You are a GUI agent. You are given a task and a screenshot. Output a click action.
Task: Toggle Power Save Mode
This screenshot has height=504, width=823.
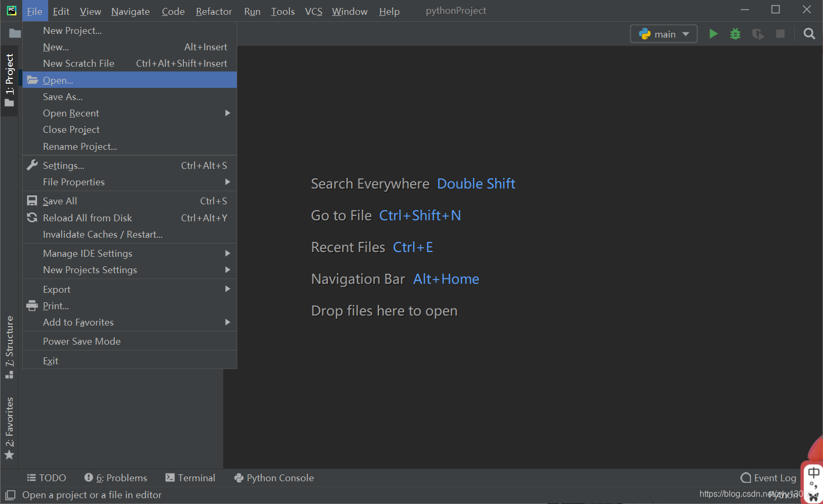[x=130, y=341]
